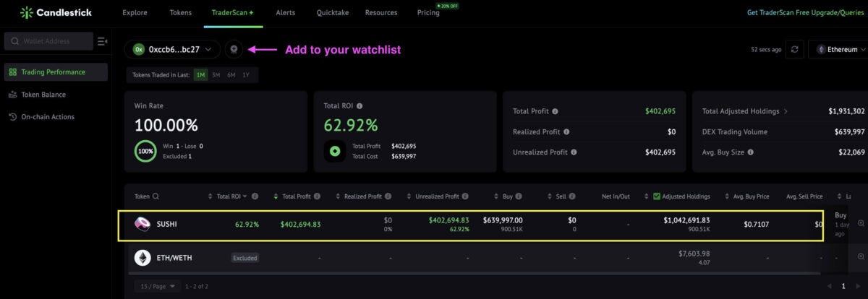Click the info icon beside Avg. Buy Size

750,152
